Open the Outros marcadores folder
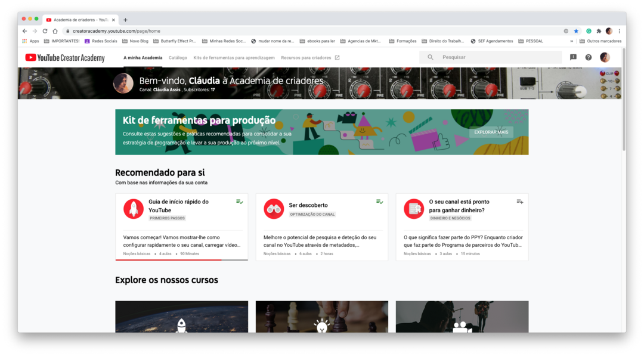This screenshot has height=356, width=644. coord(600,41)
